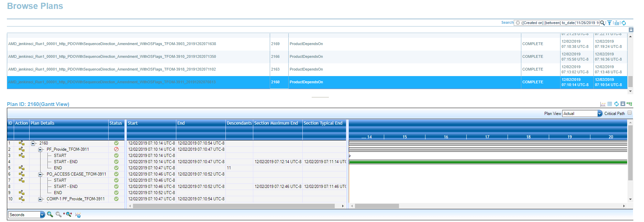The width and height of the screenshot is (644, 222).
Task: Fit Gantt timeline to width with zoom-fit icon
Action: [68, 214]
